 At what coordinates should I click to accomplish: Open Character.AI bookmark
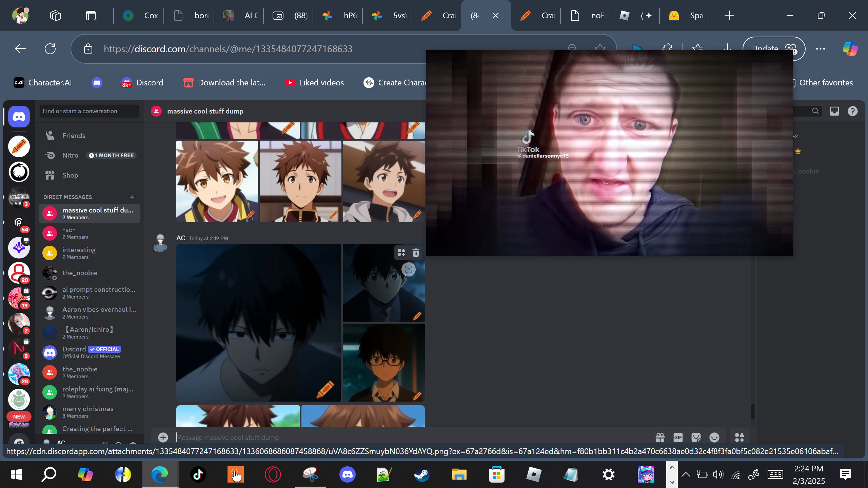click(x=43, y=83)
